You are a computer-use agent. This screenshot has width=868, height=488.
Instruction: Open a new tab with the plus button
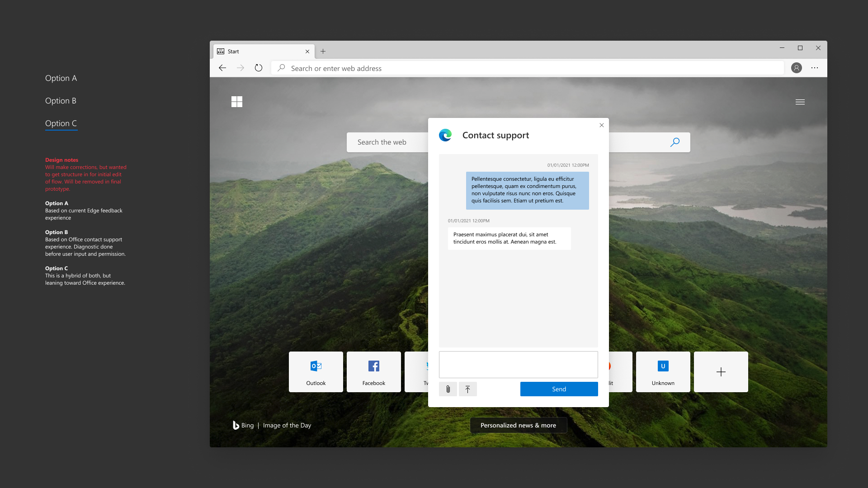tap(323, 51)
